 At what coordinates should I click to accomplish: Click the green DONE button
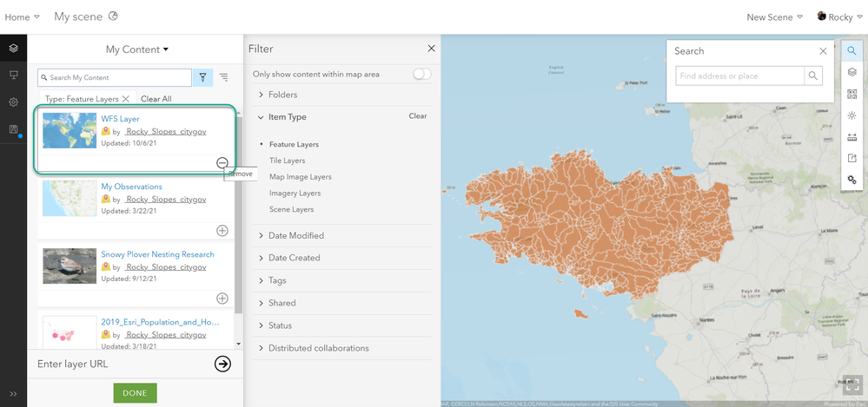pos(135,392)
